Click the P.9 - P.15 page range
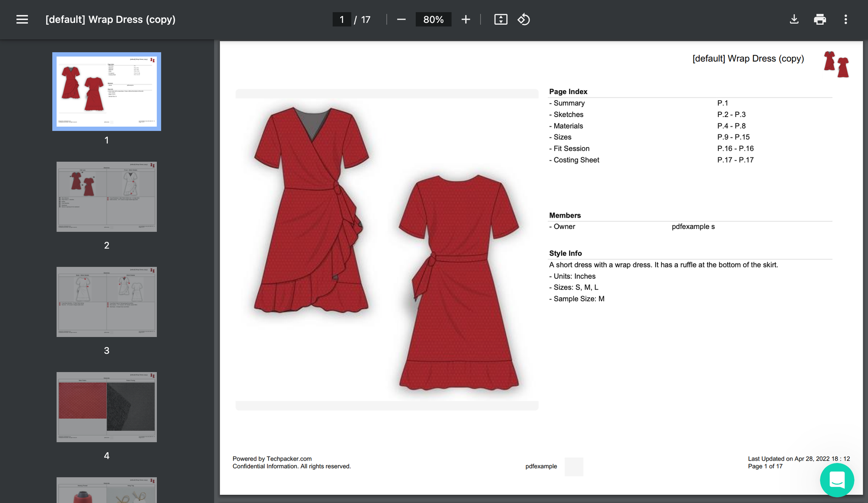This screenshot has height=503, width=868. click(733, 137)
